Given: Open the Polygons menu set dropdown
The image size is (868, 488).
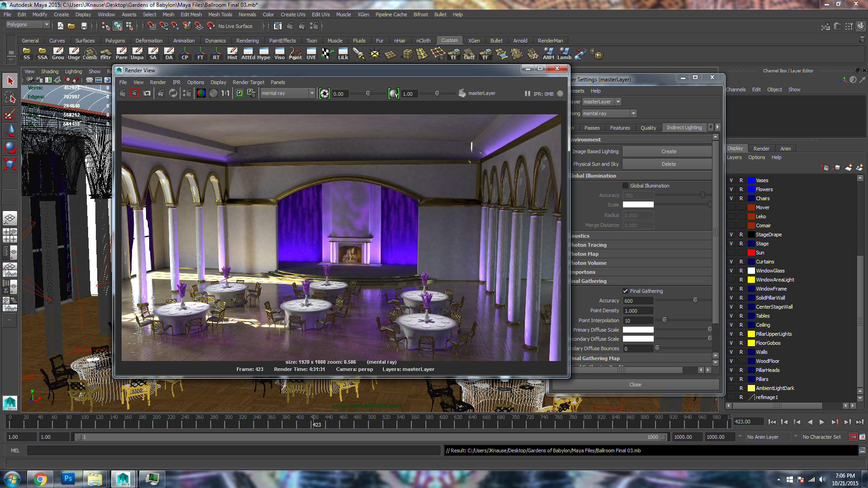Looking at the screenshot, I should (27, 24).
